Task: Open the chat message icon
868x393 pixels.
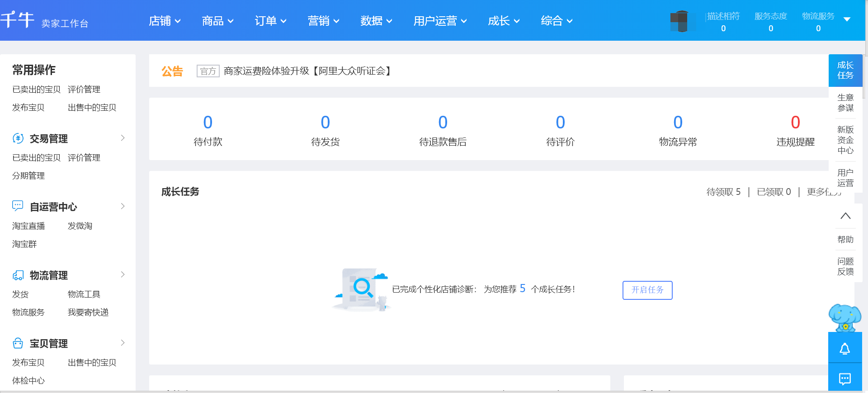Action: (845, 379)
